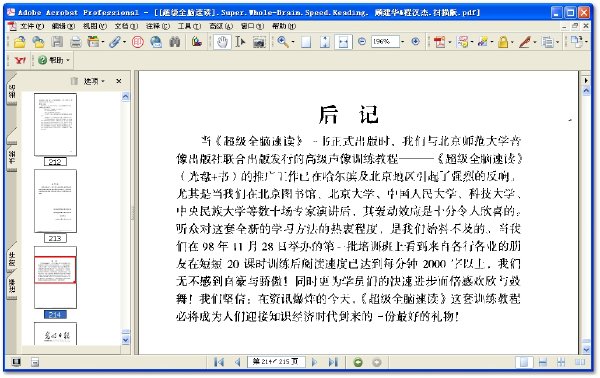600x378 pixels.
Task: Open the 工具 (Tools) menu
Action: point(189,26)
